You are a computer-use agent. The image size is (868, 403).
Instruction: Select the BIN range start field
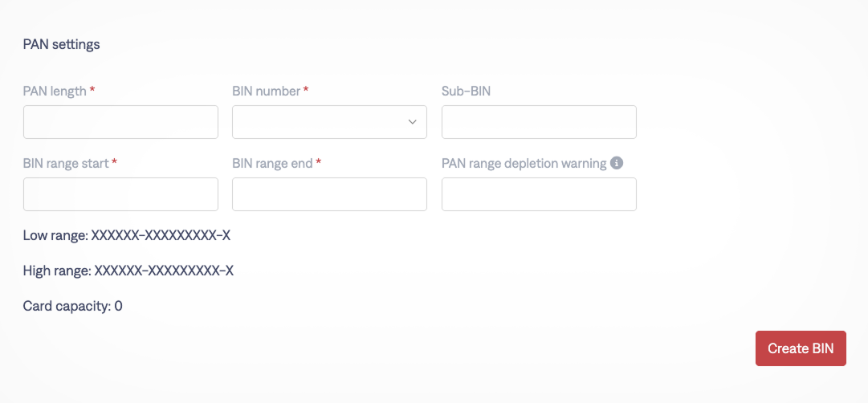(x=120, y=194)
